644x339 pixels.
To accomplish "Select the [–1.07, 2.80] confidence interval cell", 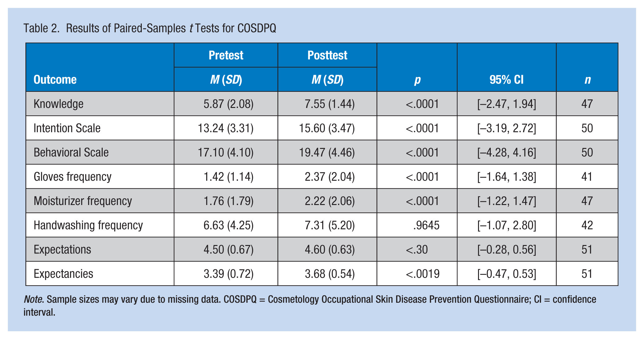I will pos(507,225).
